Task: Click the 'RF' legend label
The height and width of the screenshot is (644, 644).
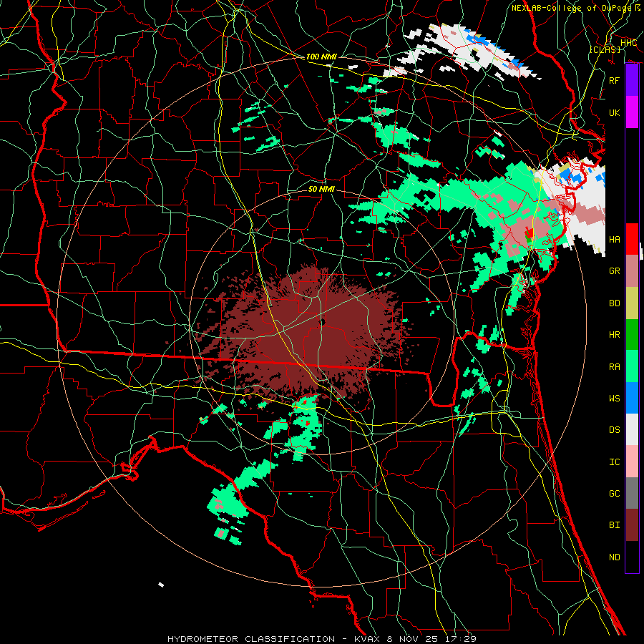Action: coord(614,80)
